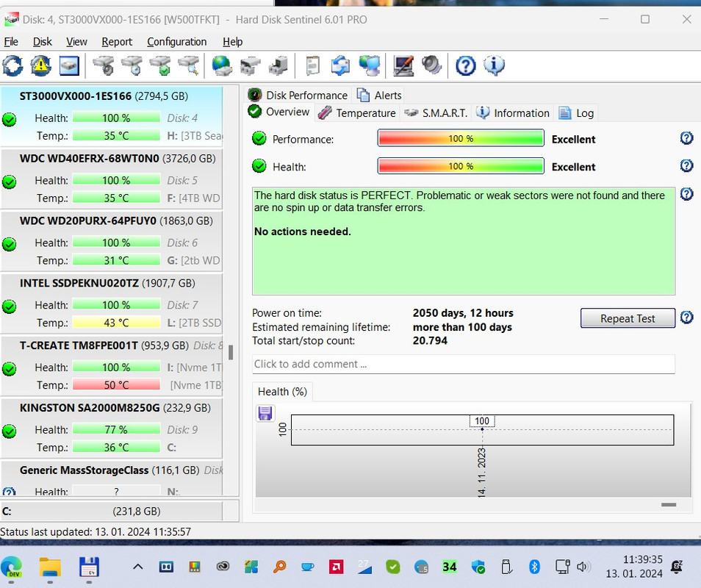Viewport: 701px width, 588px height.
Task: Open help for the Health row
Action: [x=687, y=166]
